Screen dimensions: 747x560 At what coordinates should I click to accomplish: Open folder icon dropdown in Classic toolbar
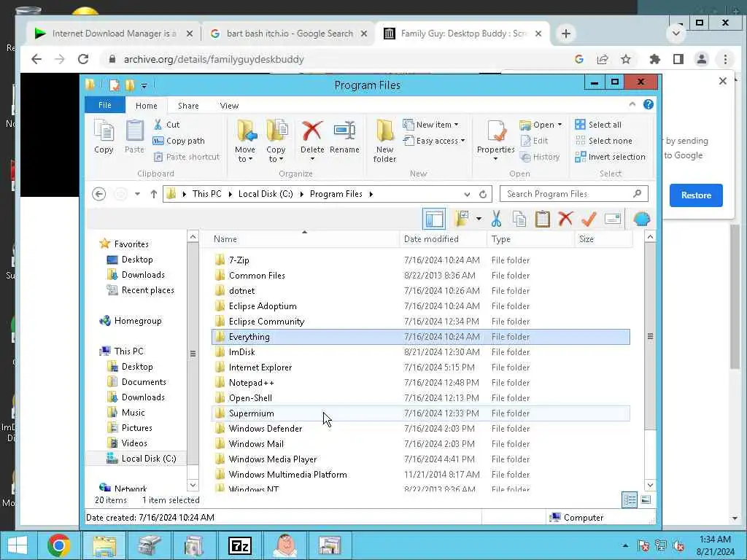click(479, 219)
